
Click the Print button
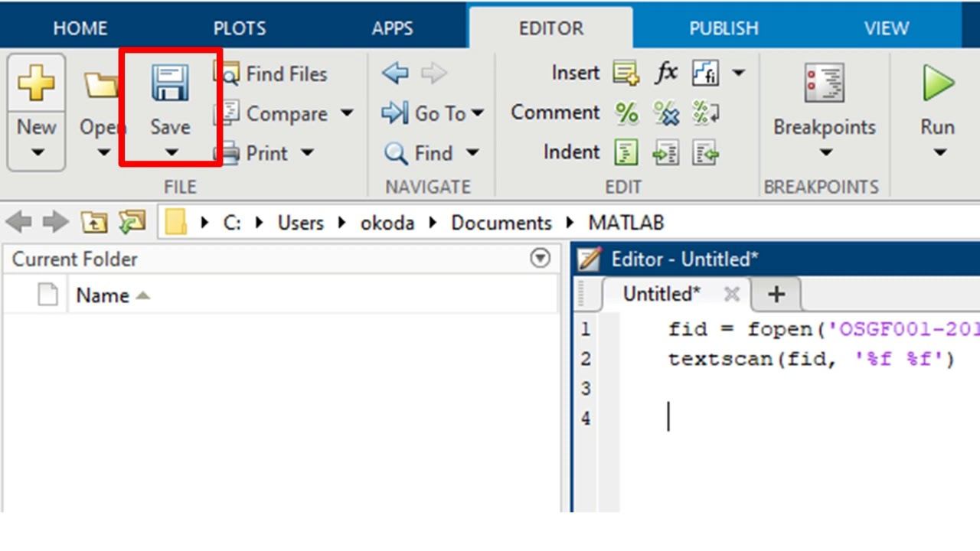(252, 153)
